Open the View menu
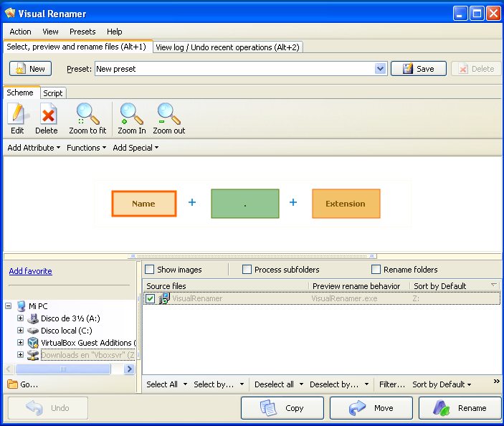This screenshot has width=504, height=426. [50, 32]
